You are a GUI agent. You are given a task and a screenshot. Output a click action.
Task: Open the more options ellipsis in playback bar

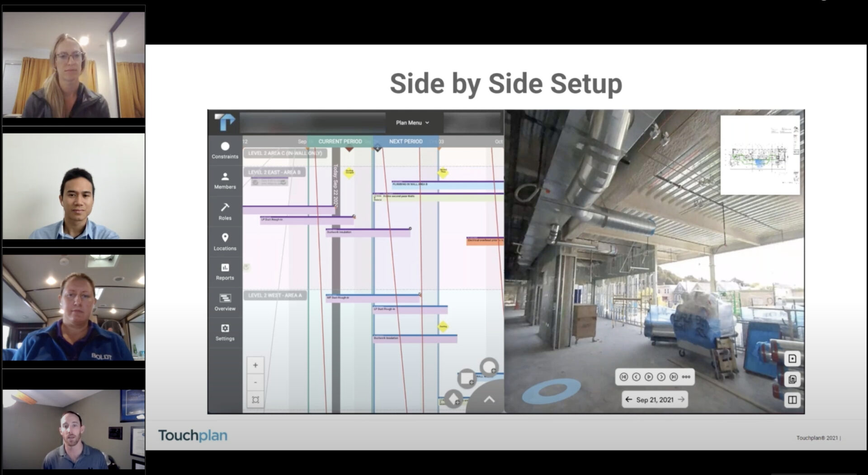click(x=686, y=377)
